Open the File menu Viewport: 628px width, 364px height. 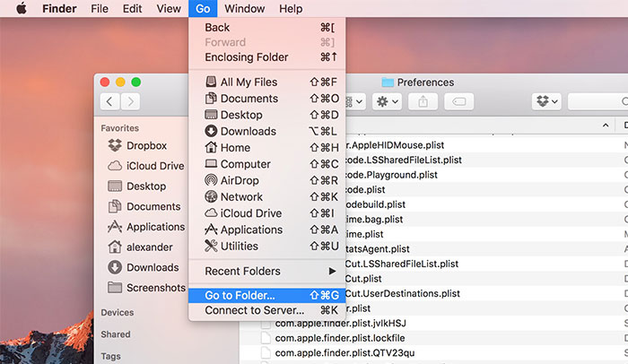(x=100, y=8)
